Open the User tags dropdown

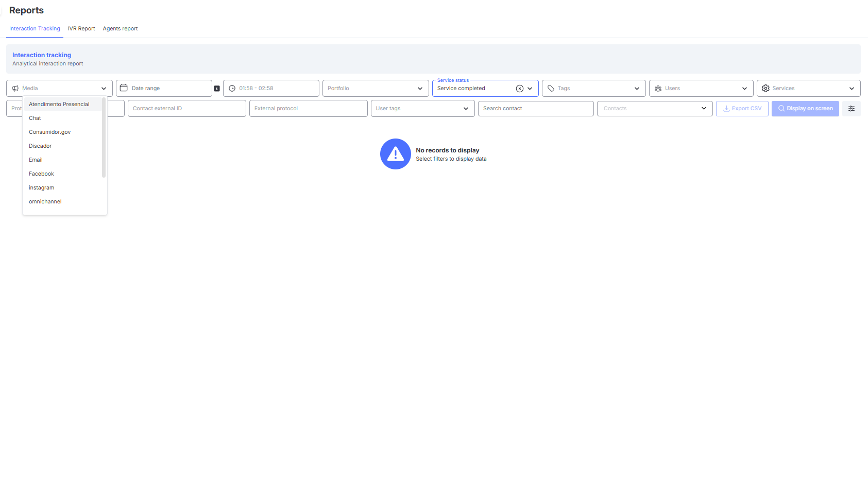(466, 109)
